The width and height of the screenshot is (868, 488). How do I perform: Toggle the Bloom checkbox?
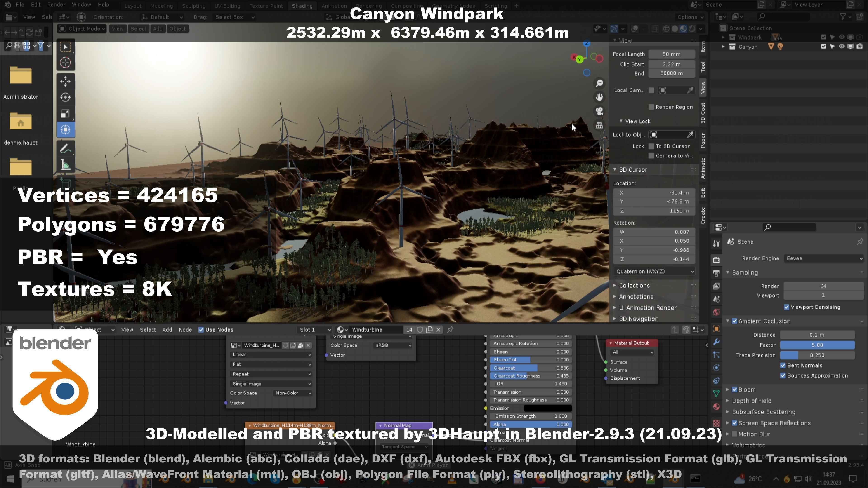click(x=735, y=390)
